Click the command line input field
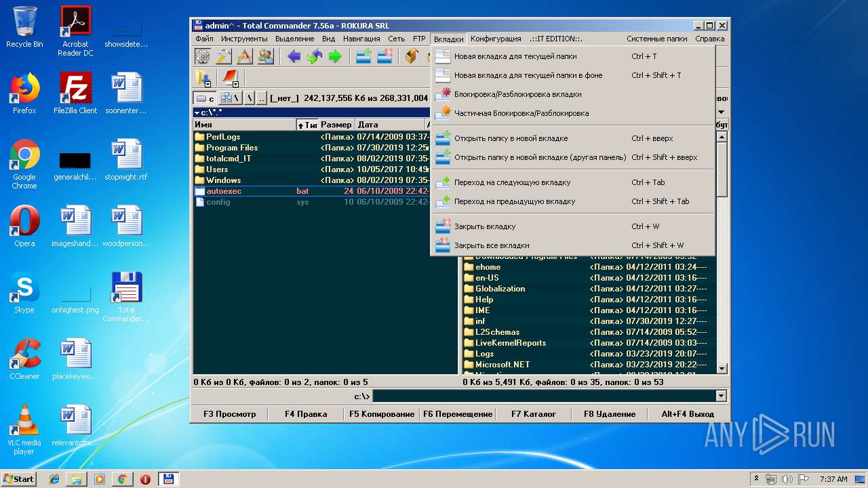The width and height of the screenshot is (868, 488). [x=544, y=396]
